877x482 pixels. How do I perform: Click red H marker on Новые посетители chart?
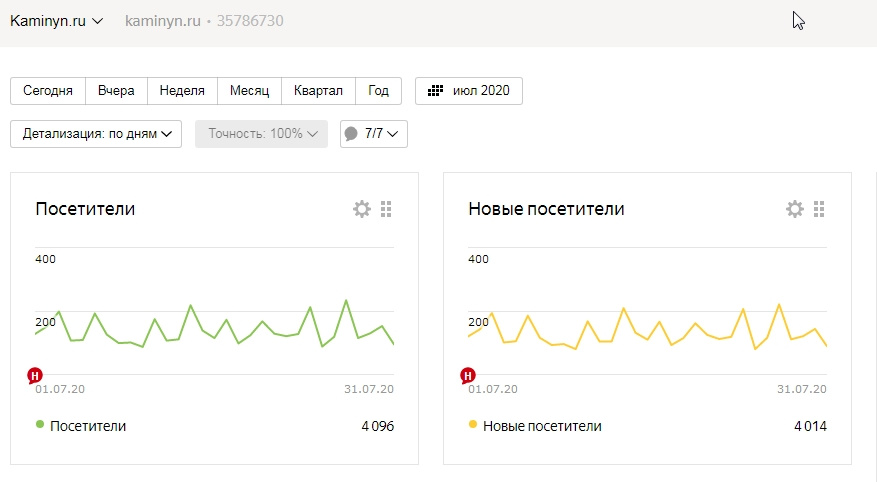pos(468,375)
